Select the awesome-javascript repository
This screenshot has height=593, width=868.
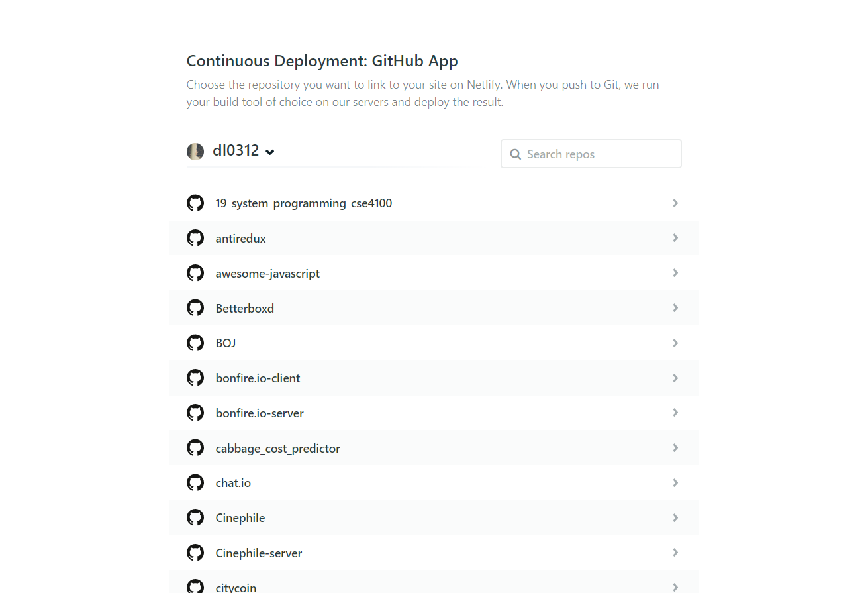[x=434, y=273]
